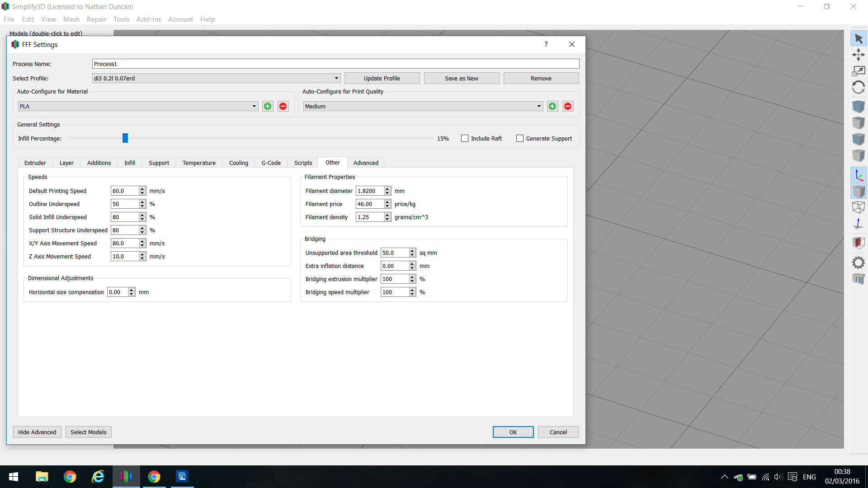Viewport: 868px width, 488px height.
Task: Click the Infill Percentage slider handle
Action: click(x=125, y=138)
